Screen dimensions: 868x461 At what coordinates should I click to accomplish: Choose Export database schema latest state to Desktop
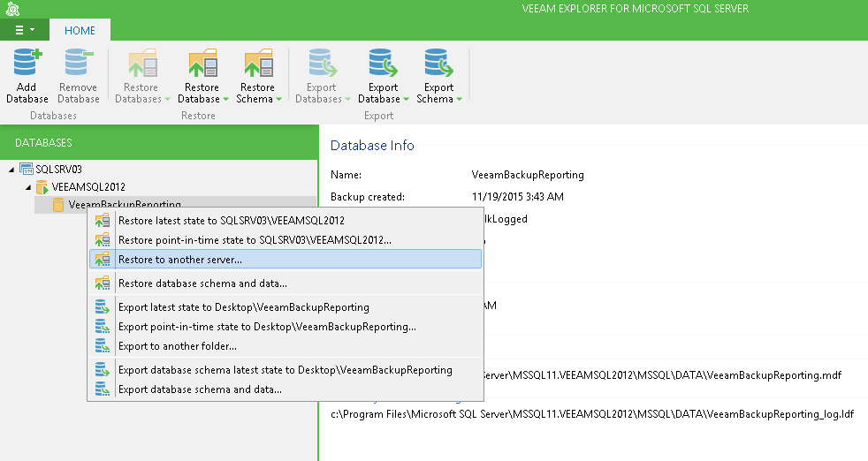pos(286,370)
